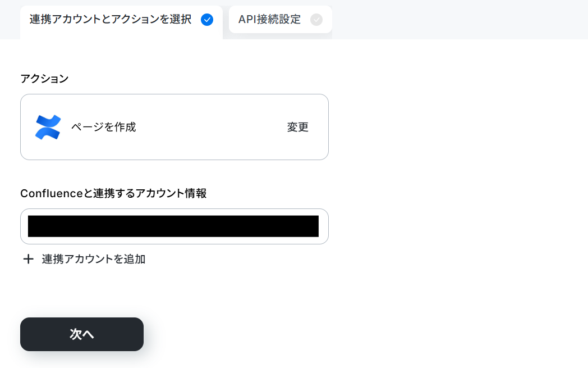Proceed with the 次へ button

82,334
